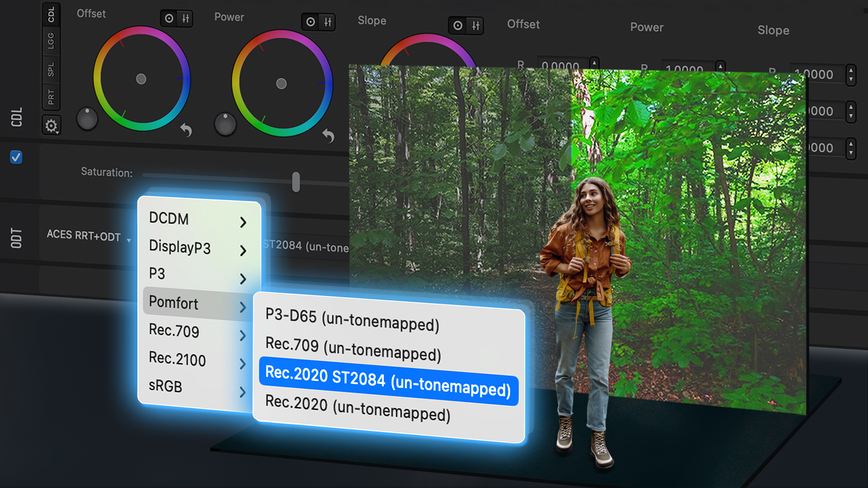
Task: Switch to the PRT mode tab
Action: (51, 97)
